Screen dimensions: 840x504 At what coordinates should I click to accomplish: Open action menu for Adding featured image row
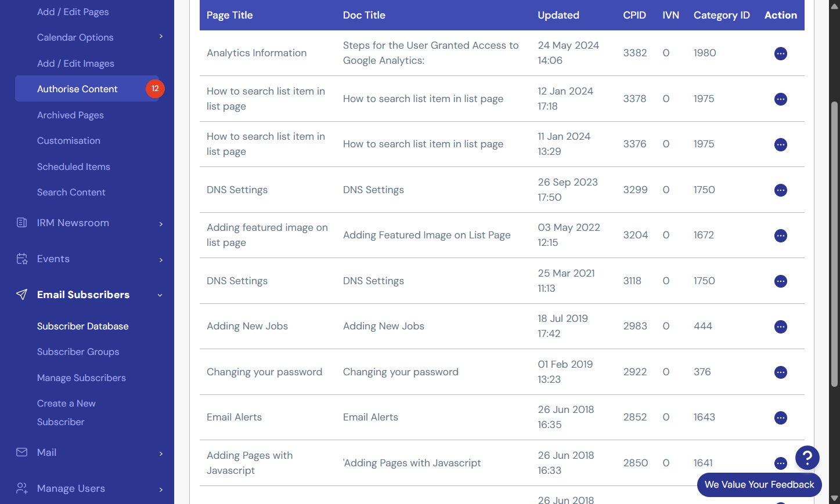781,235
